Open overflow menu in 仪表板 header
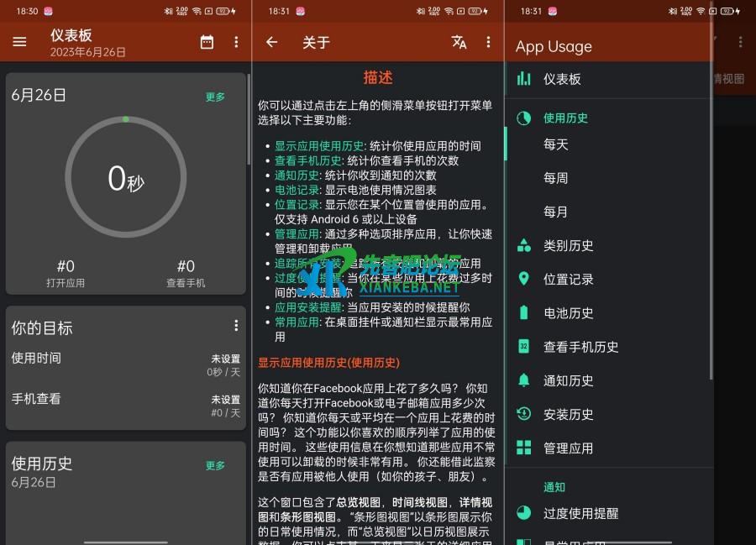The image size is (756, 545). 236,42
